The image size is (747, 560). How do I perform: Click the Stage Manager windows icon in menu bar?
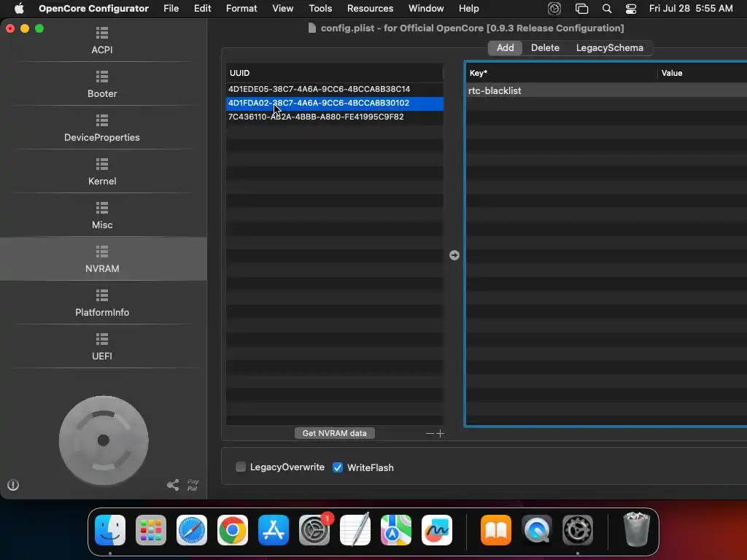coord(581,9)
